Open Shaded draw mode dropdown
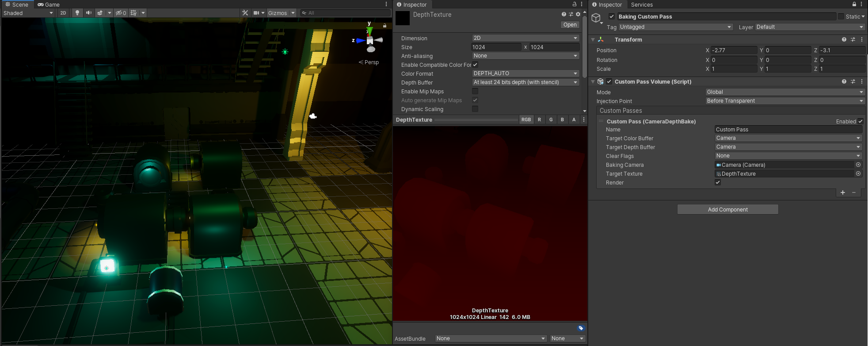Screen dimensions: 868x346 tap(28, 13)
